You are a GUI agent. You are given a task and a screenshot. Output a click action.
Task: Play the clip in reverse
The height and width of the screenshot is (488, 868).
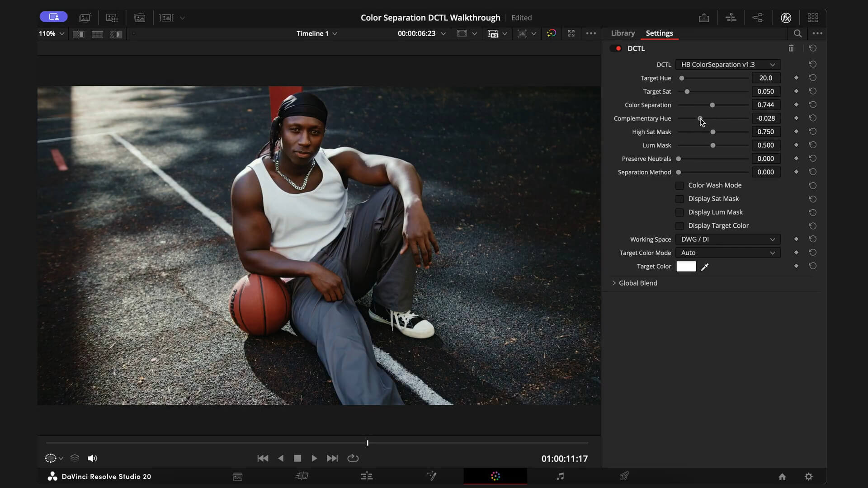click(x=281, y=458)
